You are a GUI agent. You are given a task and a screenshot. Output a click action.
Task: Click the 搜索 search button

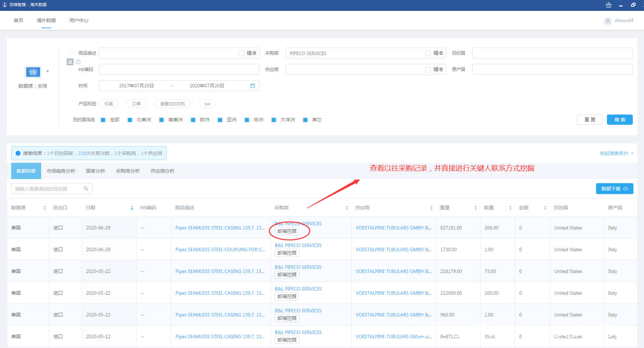620,120
